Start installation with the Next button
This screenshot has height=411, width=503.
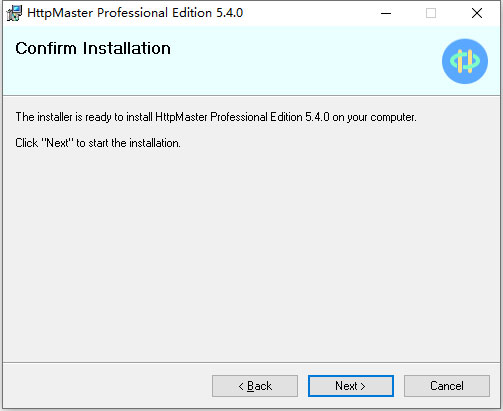point(351,386)
